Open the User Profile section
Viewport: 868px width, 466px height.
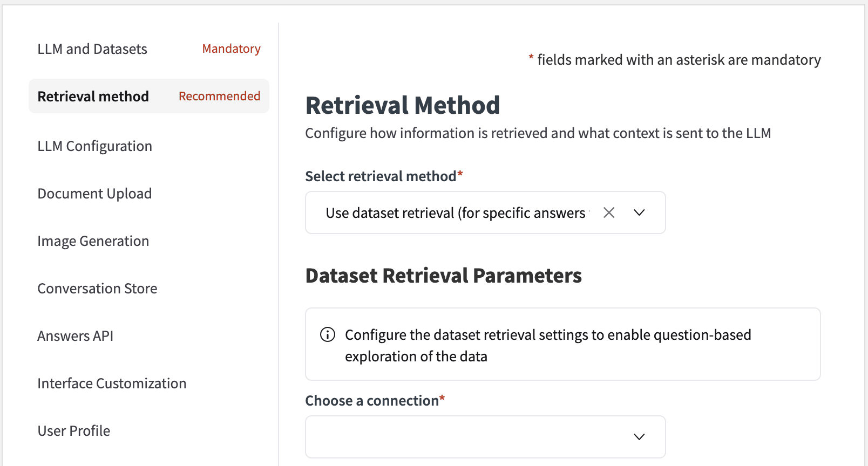click(73, 430)
